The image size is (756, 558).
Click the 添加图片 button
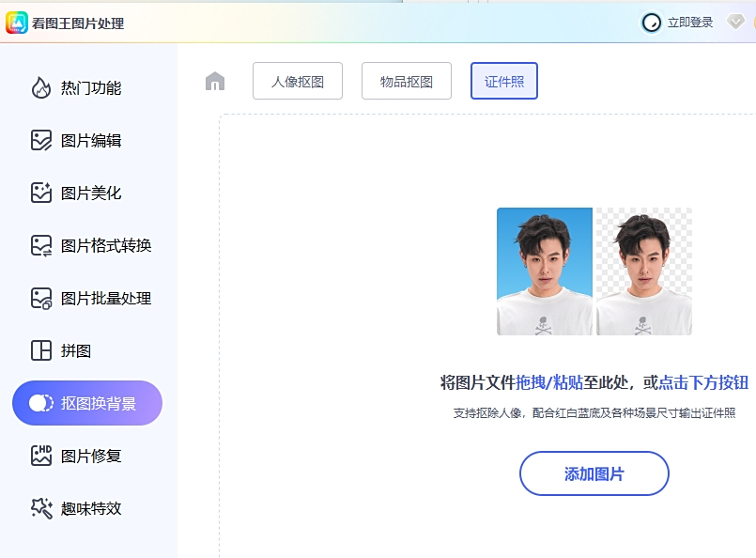(594, 473)
